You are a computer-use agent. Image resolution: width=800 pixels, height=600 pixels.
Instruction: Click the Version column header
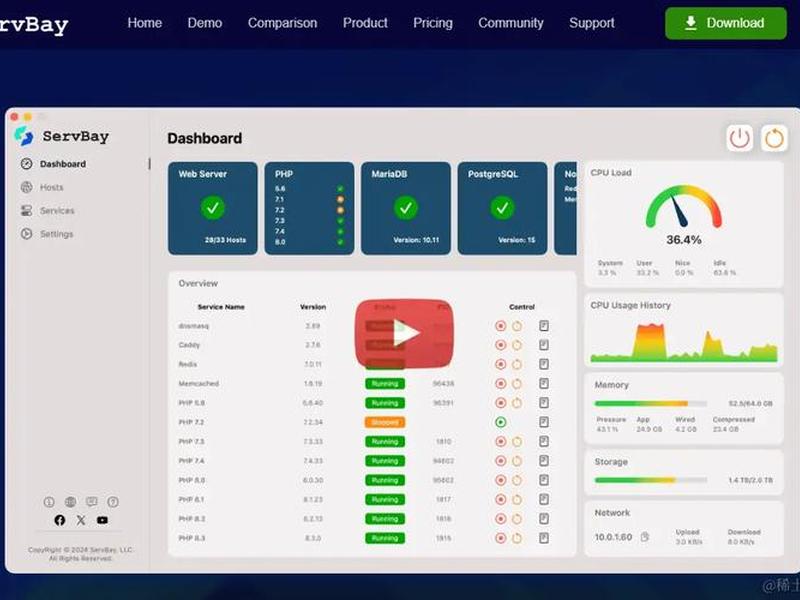click(313, 307)
